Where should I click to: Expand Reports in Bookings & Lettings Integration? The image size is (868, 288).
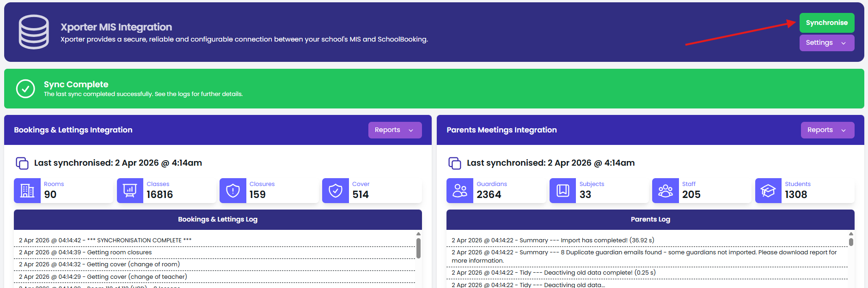pos(395,130)
